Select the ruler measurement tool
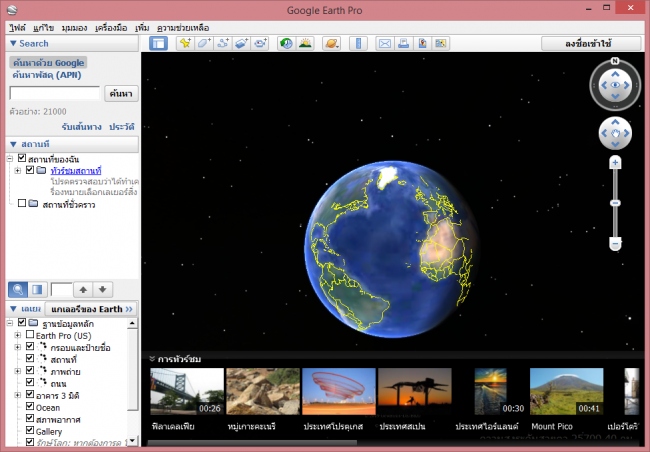This screenshot has height=452, width=650. click(357, 43)
